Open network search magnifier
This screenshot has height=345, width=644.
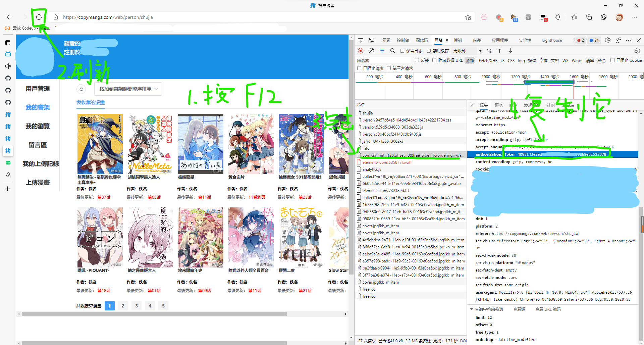pos(393,51)
